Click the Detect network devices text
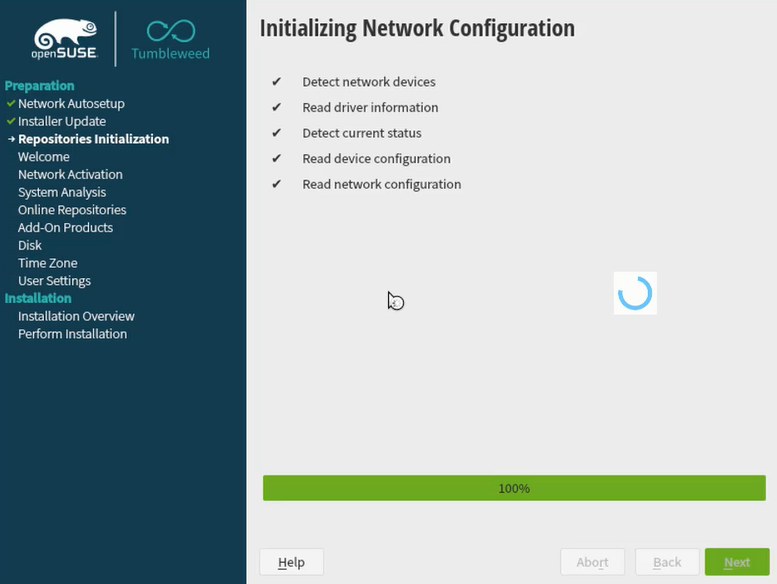Image resolution: width=777 pixels, height=584 pixels. pyautogui.click(x=369, y=82)
